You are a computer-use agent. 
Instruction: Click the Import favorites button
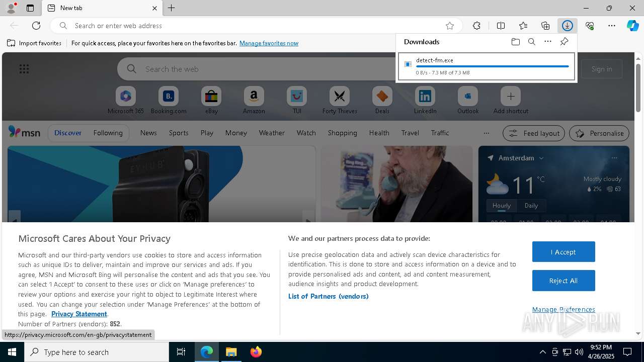pos(34,43)
